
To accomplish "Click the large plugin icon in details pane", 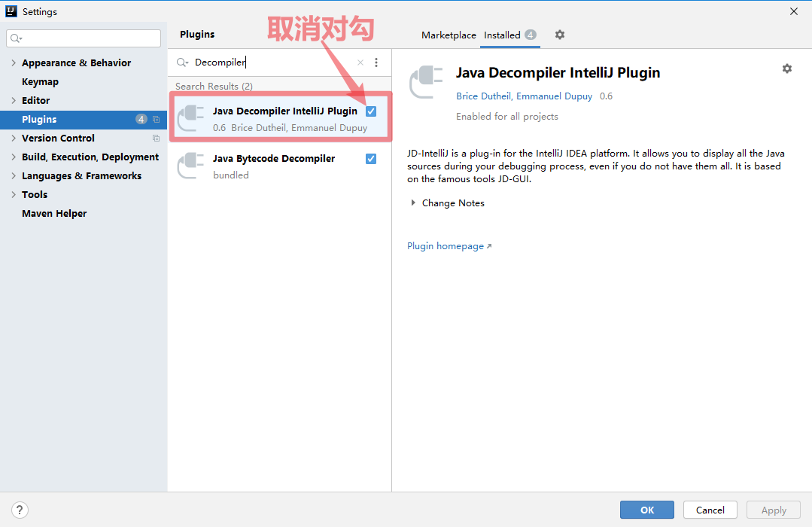I will pyautogui.click(x=426, y=82).
